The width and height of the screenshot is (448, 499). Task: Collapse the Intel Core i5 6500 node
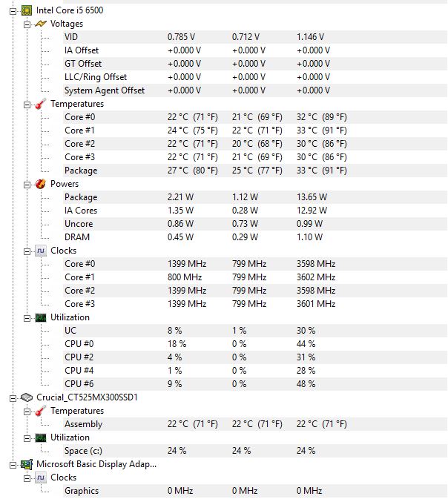13,11
